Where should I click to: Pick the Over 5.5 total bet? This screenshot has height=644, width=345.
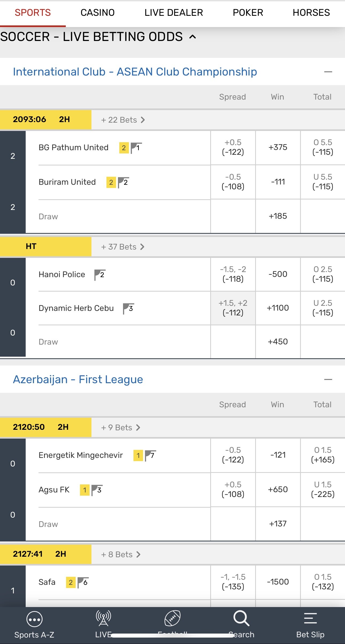tap(323, 147)
